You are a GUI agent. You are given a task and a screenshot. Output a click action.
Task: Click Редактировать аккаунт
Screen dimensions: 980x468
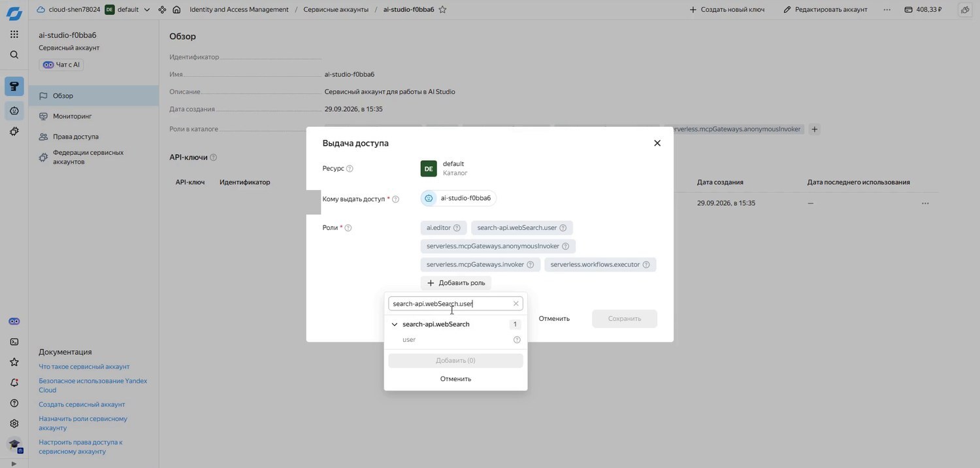tap(826, 10)
